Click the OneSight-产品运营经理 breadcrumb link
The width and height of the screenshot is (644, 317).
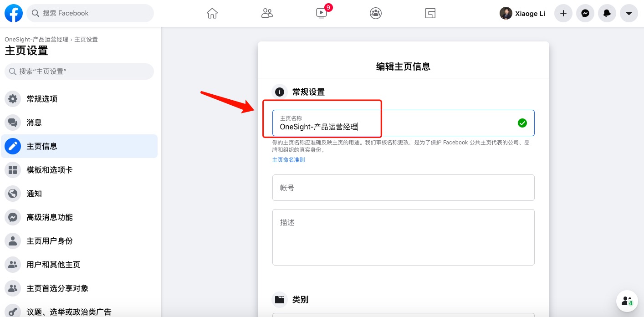(x=36, y=40)
